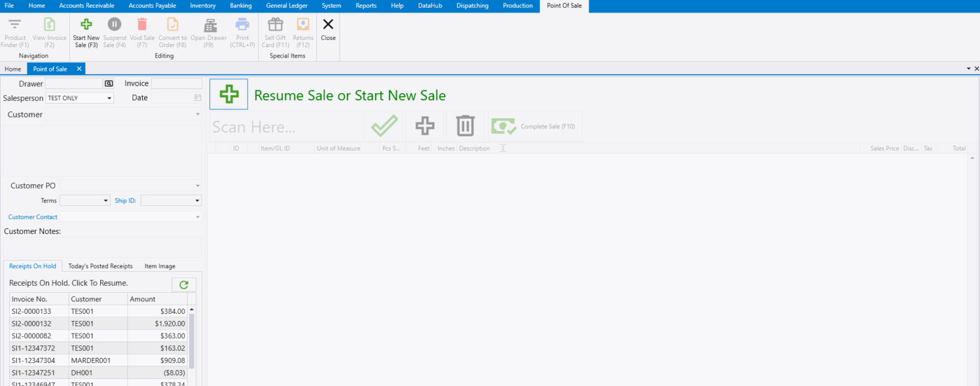Click the receipts list vertical scrollbar
Viewport: 980px width, 386px height.
tap(192, 340)
